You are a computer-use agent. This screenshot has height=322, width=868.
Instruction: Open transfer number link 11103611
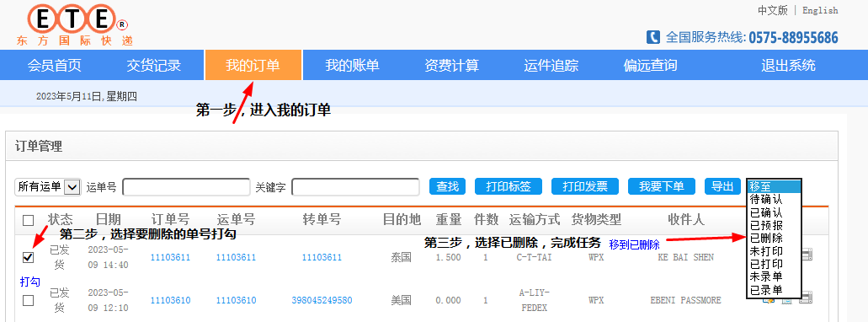322,257
